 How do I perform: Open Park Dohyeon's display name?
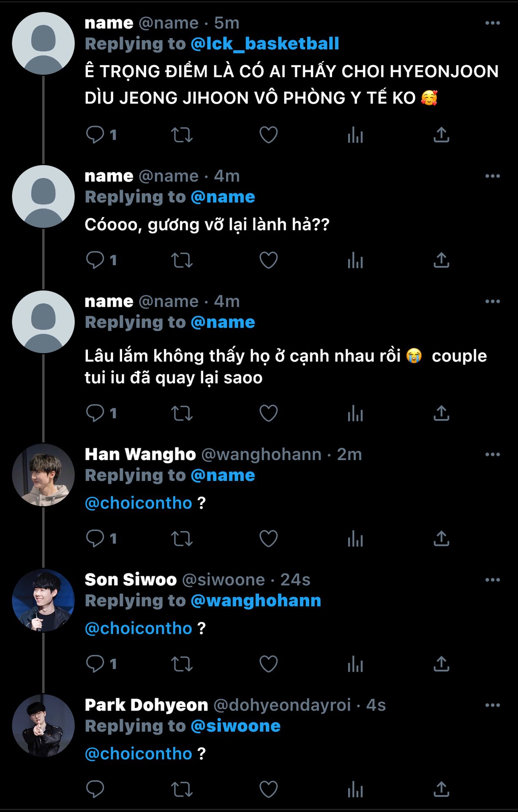[146, 705]
